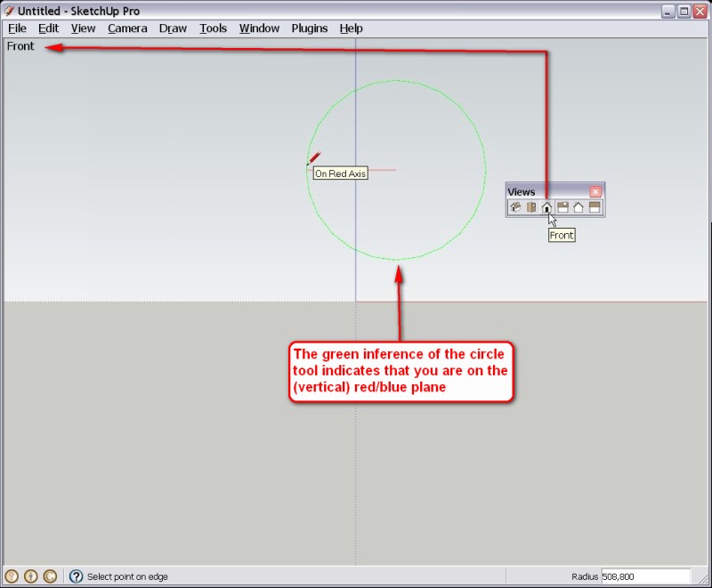Screen dimensions: 712x588
Task: Click the Views toolbar title bar
Action: pos(545,191)
